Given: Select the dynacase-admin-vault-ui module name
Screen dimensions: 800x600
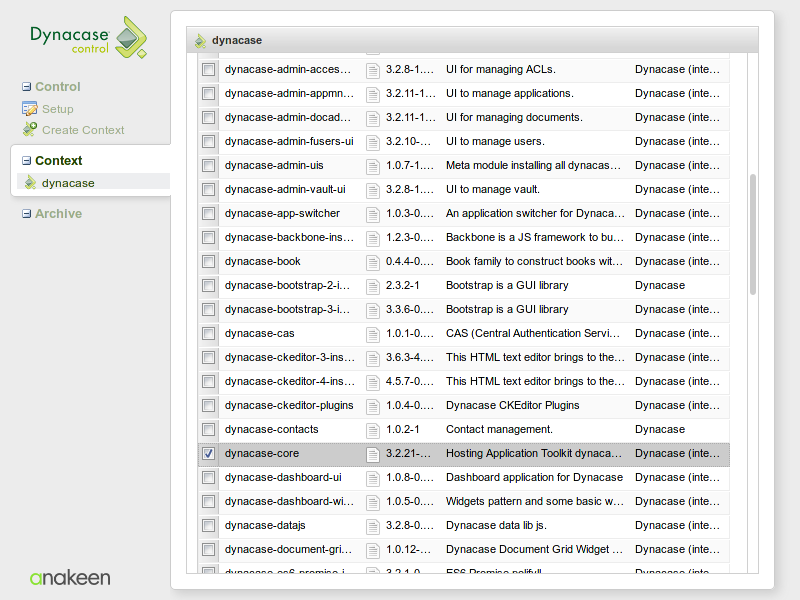Looking at the screenshot, I should point(285,189).
